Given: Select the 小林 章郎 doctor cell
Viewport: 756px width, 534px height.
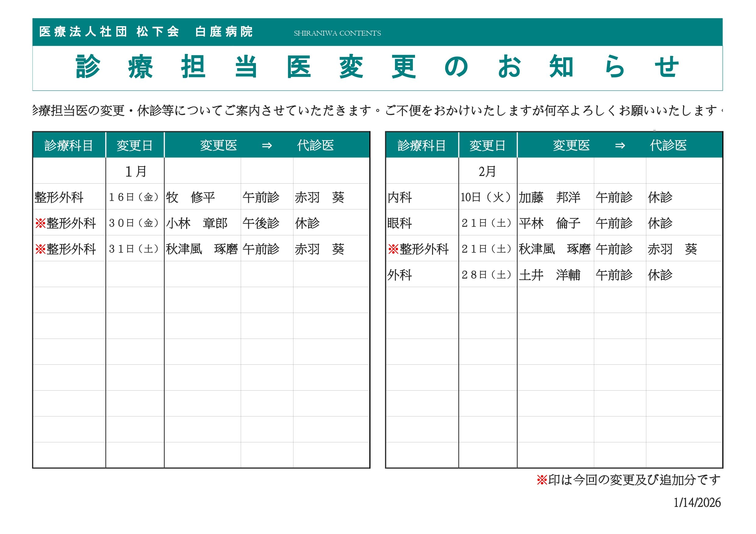Looking at the screenshot, I should tap(197, 223).
